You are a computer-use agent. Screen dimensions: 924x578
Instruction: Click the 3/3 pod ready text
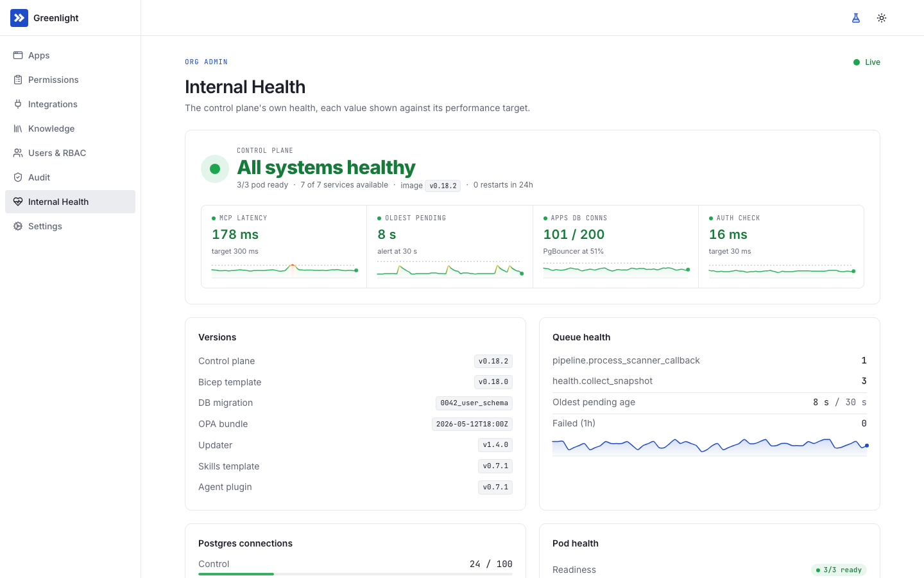pos(262,185)
